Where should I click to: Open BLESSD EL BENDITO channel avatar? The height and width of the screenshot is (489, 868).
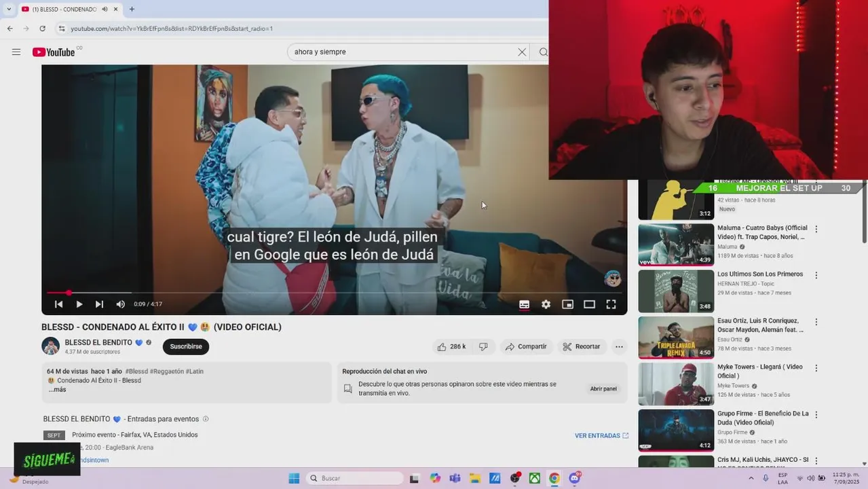click(x=51, y=346)
